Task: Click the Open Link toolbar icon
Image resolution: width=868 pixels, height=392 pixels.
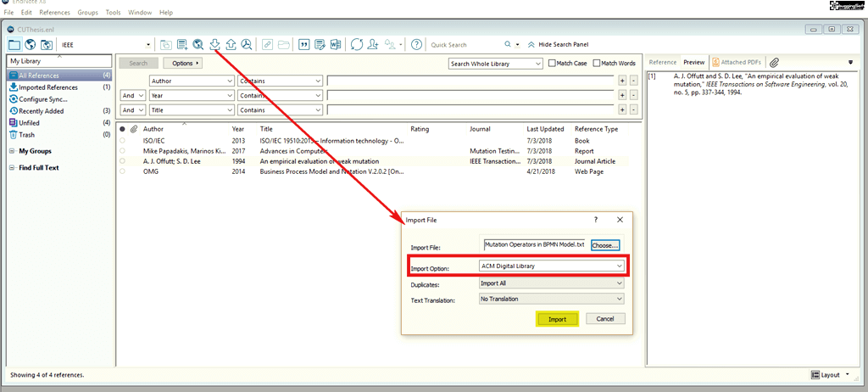Action: tap(267, 45)
